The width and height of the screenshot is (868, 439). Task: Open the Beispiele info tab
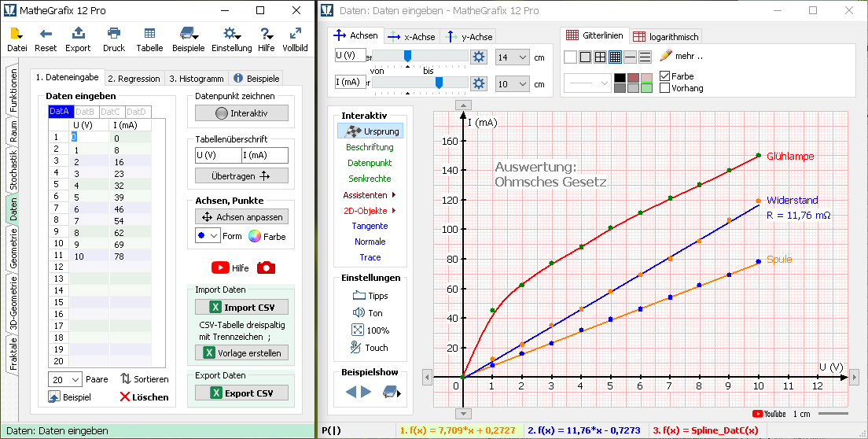pos(257,79)
